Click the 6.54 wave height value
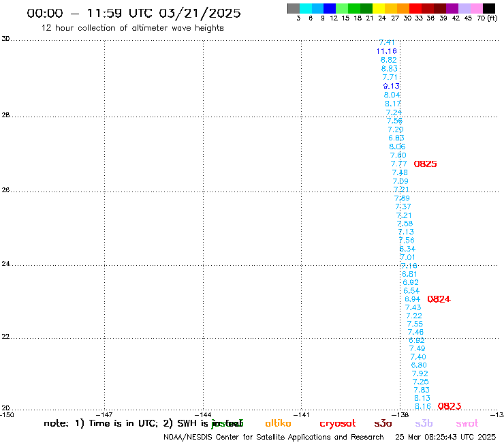This screenshot has height=443, width=504. 411,291
